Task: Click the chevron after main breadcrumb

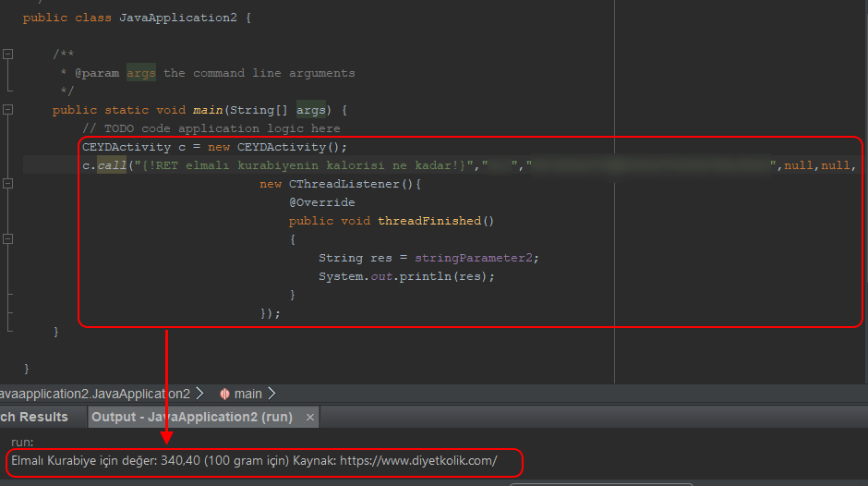Action: pyautogui.click(x=271, y=394)
